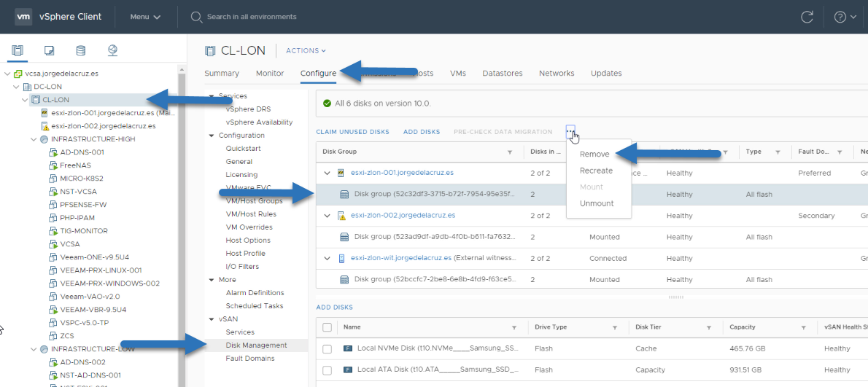Open the ACTIONS dropdown for CL-LON

[x=306, y=51]
